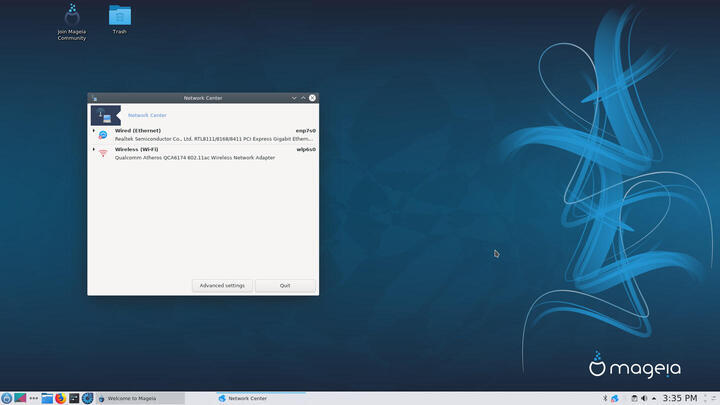Open the clipboard icon in the system tray
The image size is (720, 405).
(x=634, y=398)
